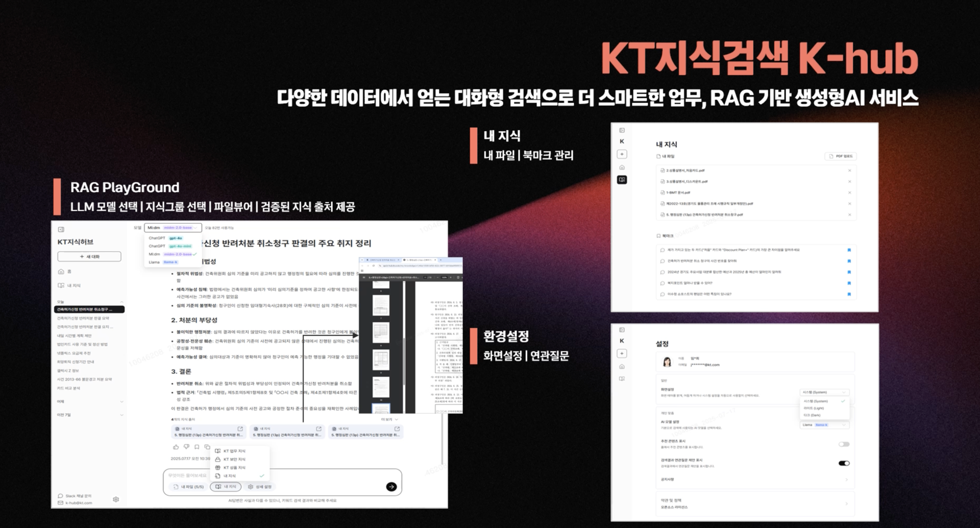
Task: Open the AI 모델 설정 Llama dropdown
Action: pos(824,425)
